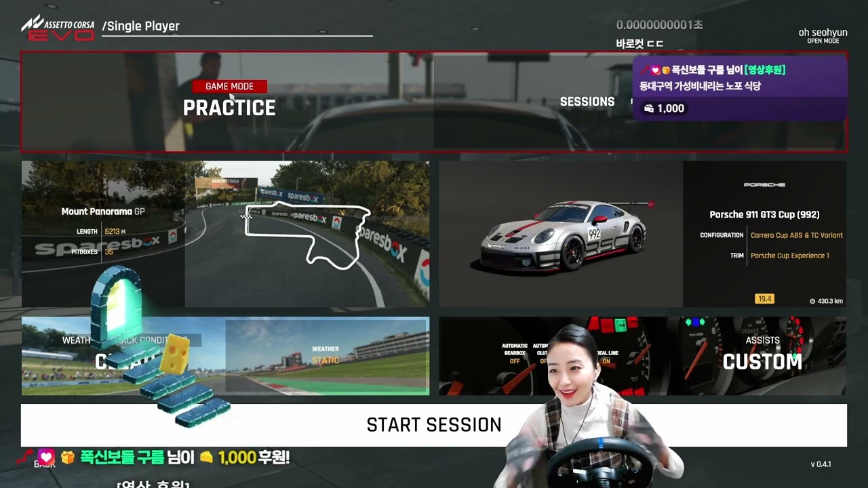
Task: Open the /Single Player breadcrumb
Action: [x=141, y=26]
